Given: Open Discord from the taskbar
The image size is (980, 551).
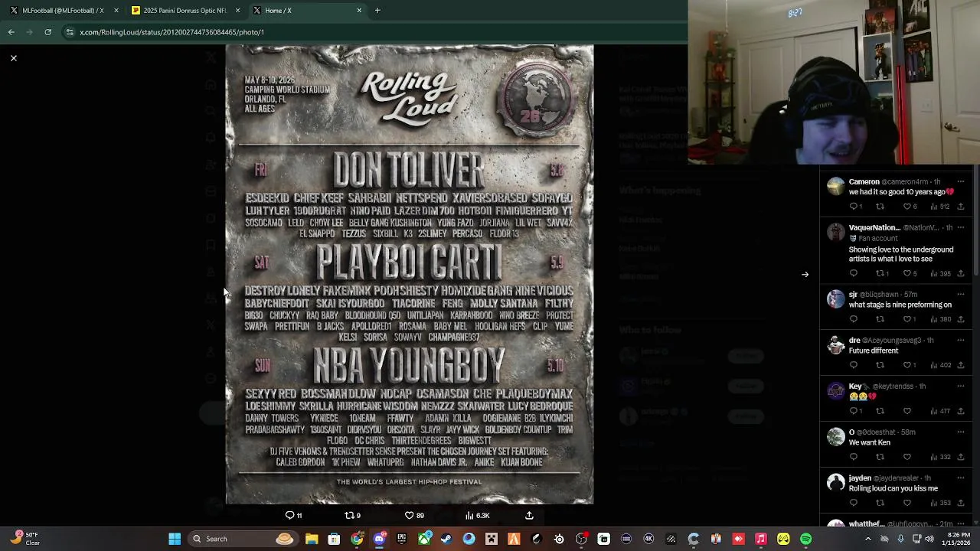Looking at the screenshot, I should point(379,539).
